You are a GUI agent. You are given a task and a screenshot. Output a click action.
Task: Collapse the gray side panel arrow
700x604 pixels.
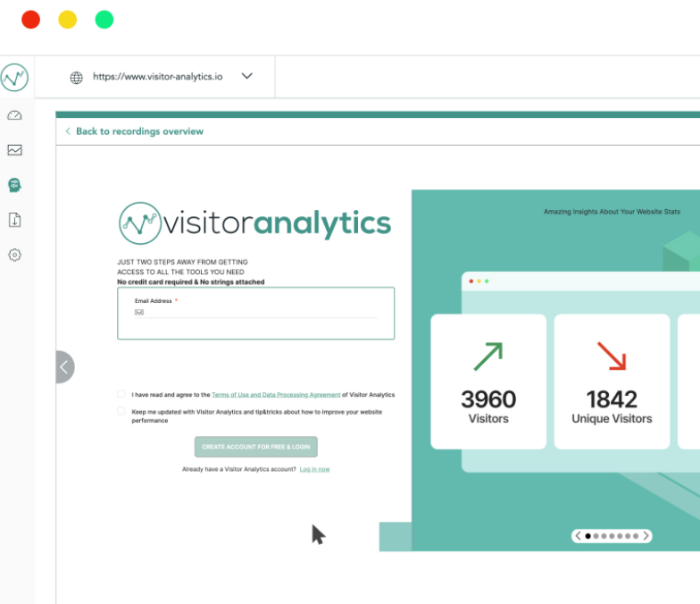[64, 367]
